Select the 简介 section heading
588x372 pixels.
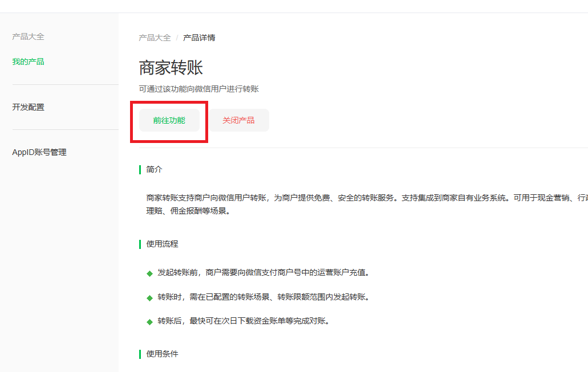154,169
